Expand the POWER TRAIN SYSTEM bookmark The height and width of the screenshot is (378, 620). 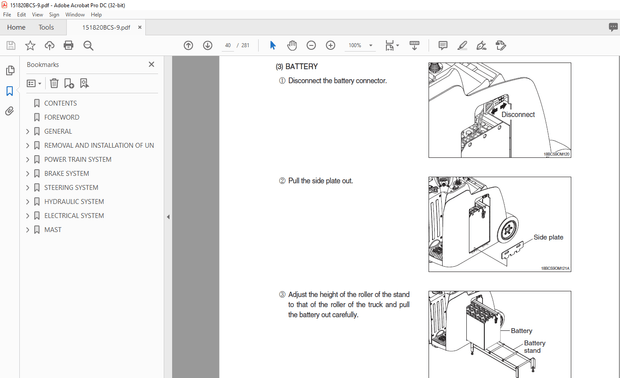coord(27,159)
